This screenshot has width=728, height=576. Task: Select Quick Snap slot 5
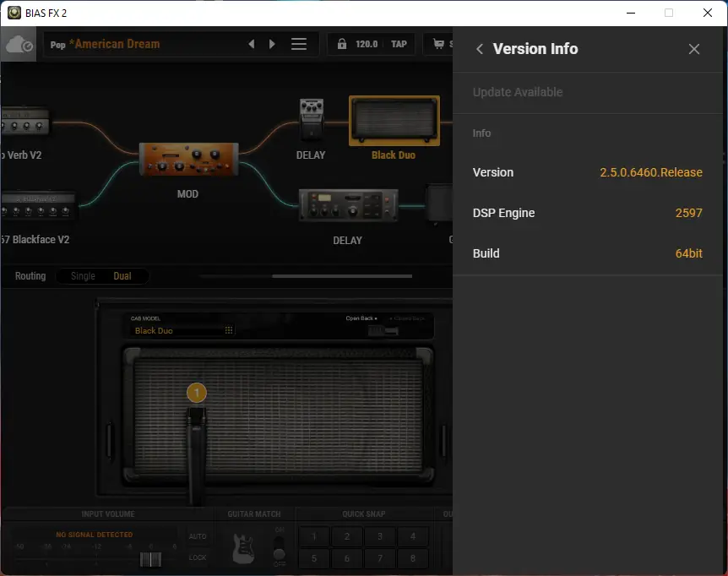click(x=314, y=558)
